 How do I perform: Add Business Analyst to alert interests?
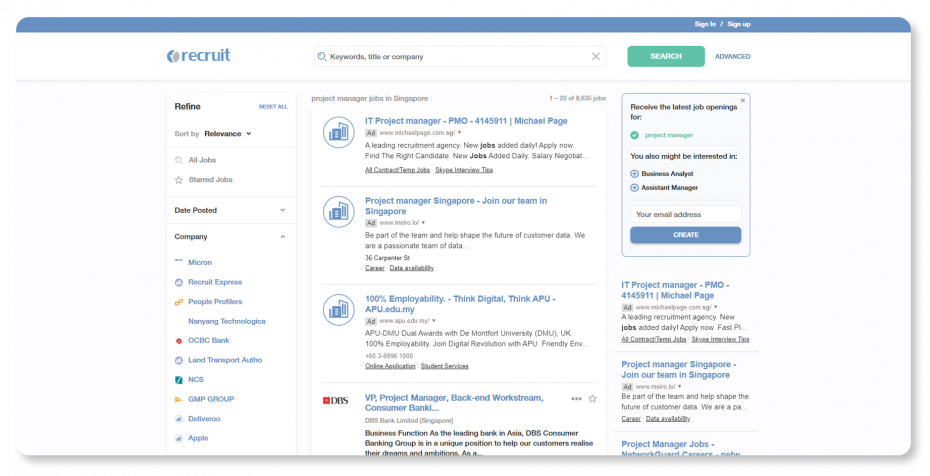click(634, 174)
